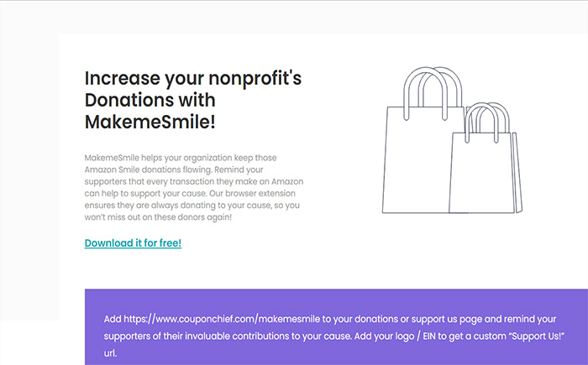Click the "MakemeSmile helps your organization" opening line
This screenshot has width=588, height=365.
point(181,158)
